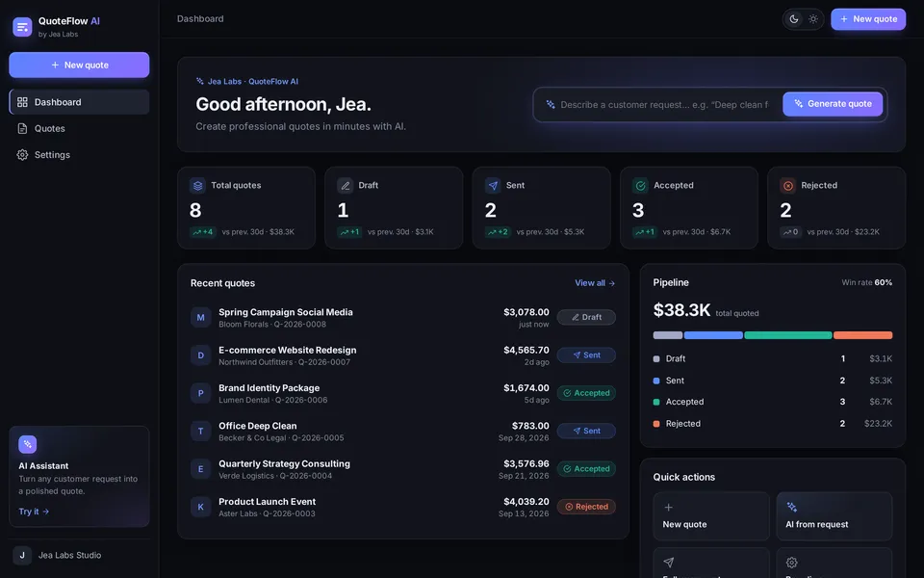Viewport: 924px width, 578px height.
Task: Click the Rejected x-circle stats icon
Action: coord(788,185)
